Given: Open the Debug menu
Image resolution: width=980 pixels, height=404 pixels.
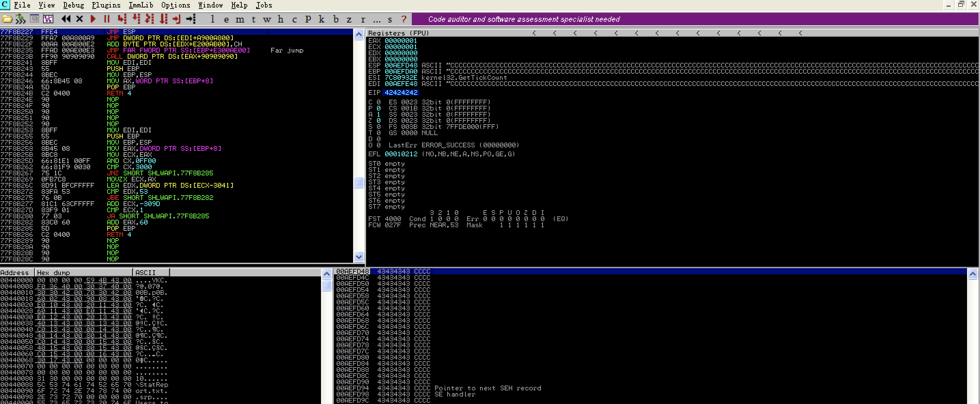Looking at the screenshot, I should pyautogui.click(x=73, y=5).
